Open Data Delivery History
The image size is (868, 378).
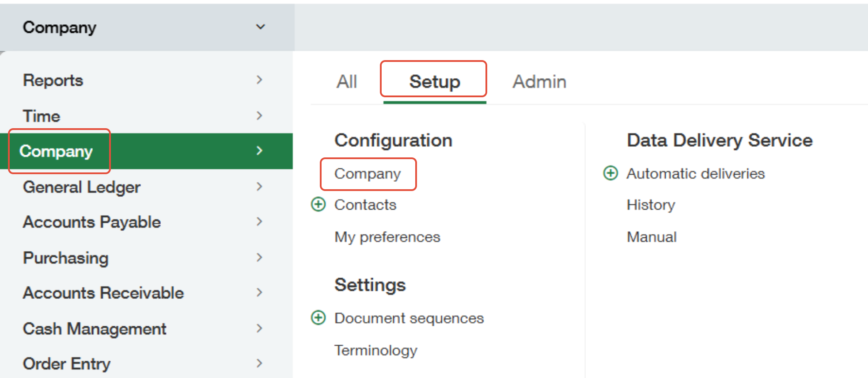(x=651, y=205)
